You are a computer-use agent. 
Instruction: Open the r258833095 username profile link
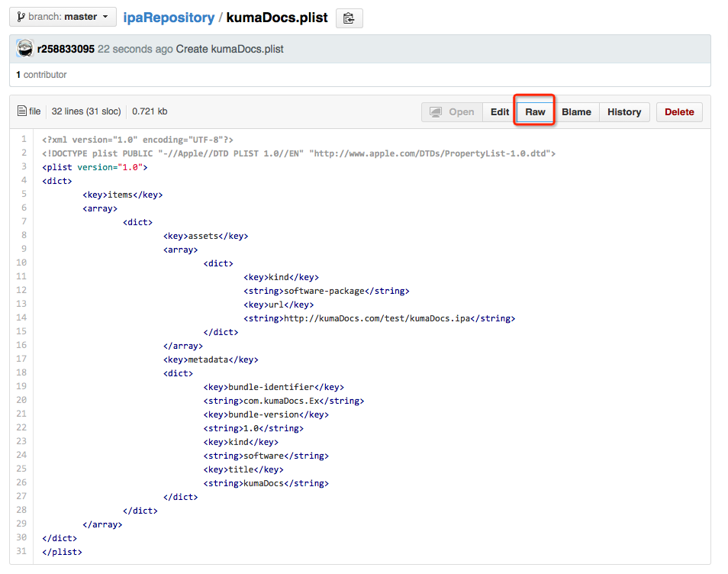[x=66, y=49]
